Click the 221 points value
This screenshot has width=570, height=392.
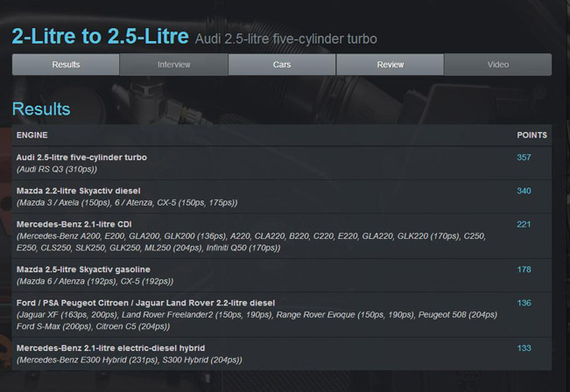[x=524, y=224]
